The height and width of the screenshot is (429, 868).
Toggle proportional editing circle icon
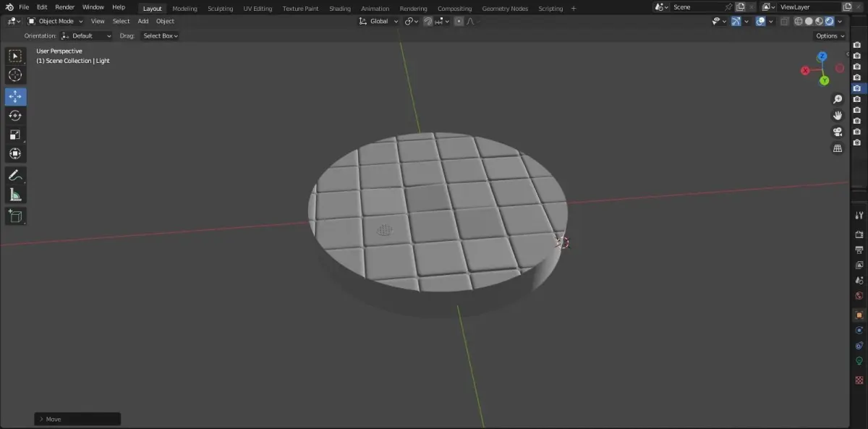[459, 21]
